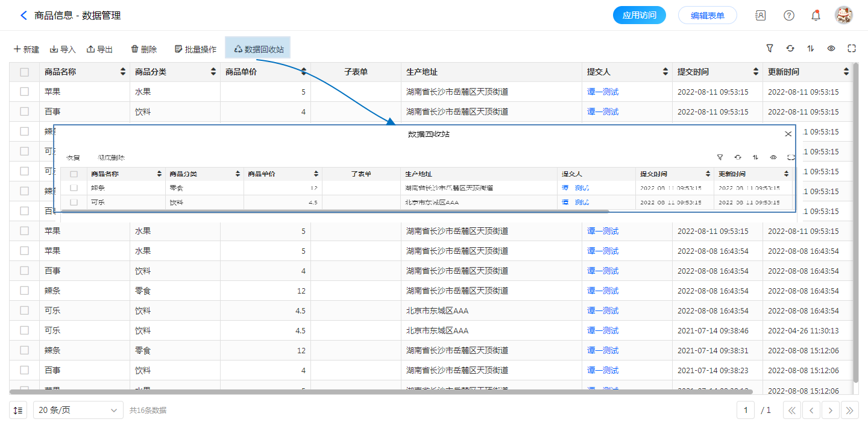
Task: Click the 编辑表单 button
Action: click(707, 16)
